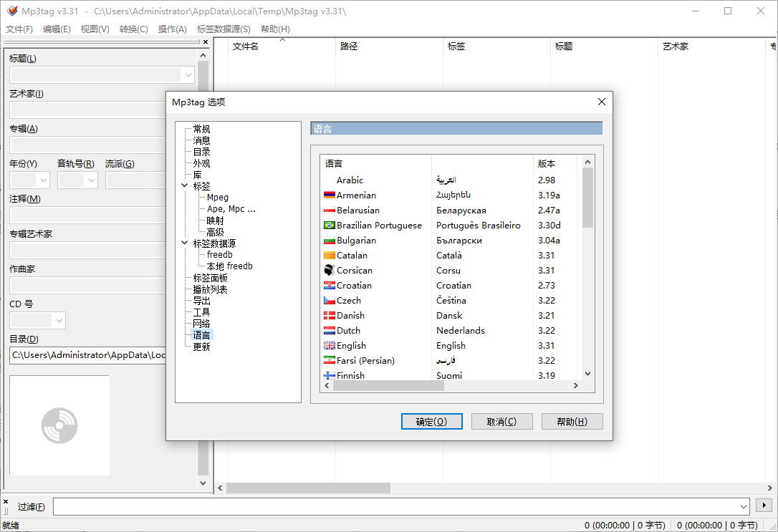Select the Czech flag icon

click(330, 300)
